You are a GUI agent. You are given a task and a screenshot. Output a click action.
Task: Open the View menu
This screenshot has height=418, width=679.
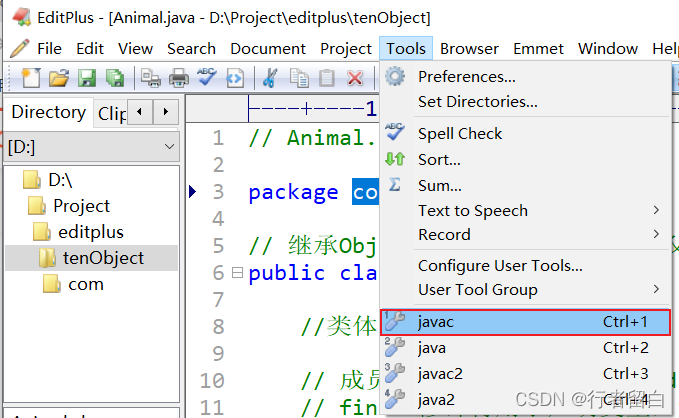(135, 49)
